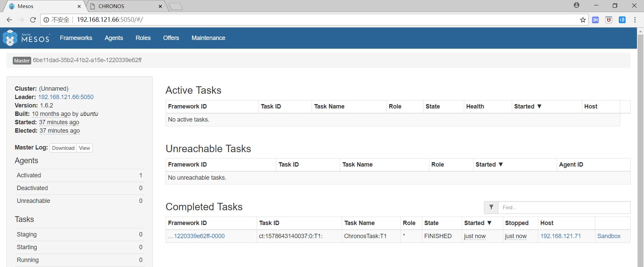Open the Agents page
Viewport: 644px width, 267px height.
pyautogui.click(x=114, y=38)
